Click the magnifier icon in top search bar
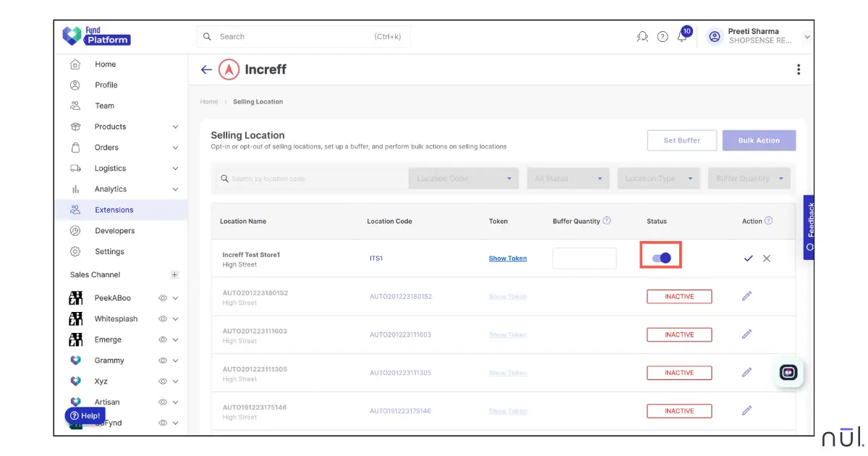Image resolution: width=868 pixels, height=456 pixels. pyautogui.click(x=208, y=36)
